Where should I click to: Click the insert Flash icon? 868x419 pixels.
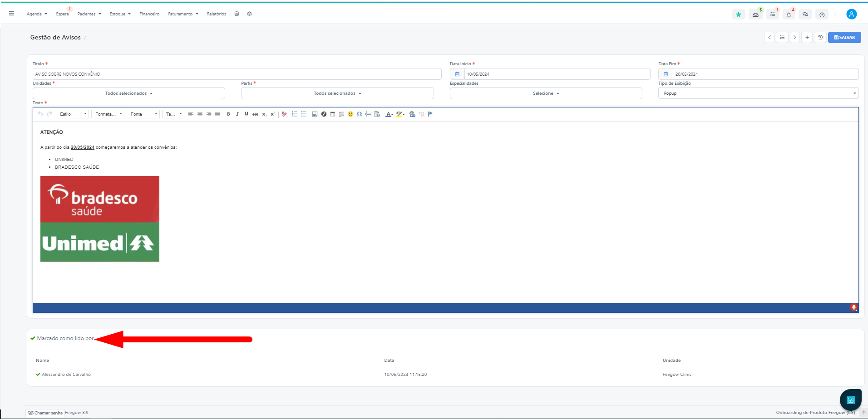[324, 114]
